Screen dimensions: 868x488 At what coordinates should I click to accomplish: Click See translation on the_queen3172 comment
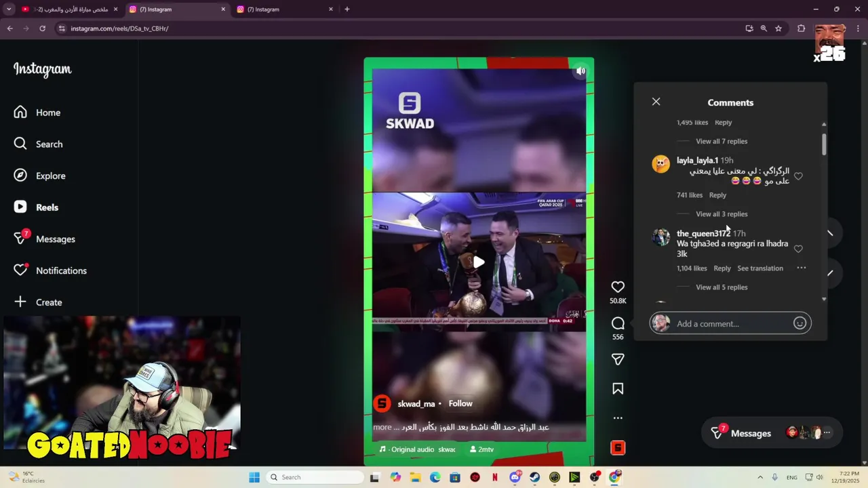pyautogui.click(x=760, y=268)
